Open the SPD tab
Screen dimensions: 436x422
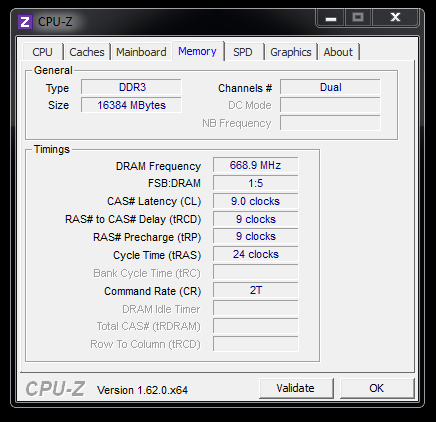243,52
